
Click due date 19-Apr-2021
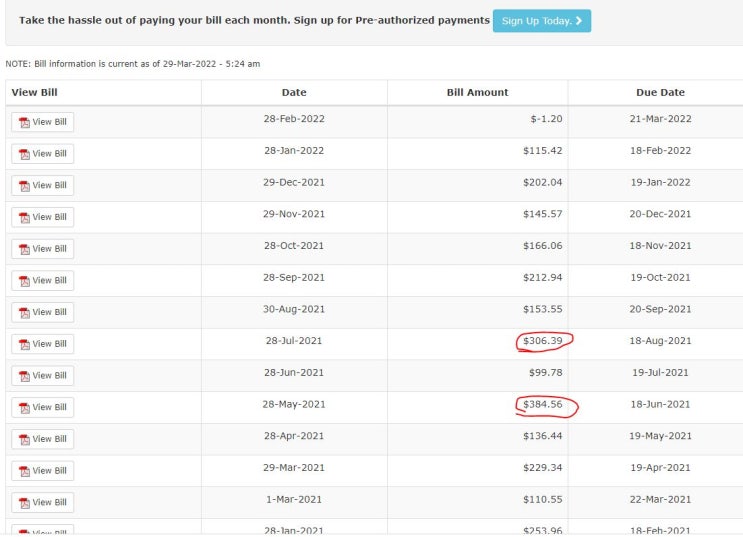[x=660, y=468]
